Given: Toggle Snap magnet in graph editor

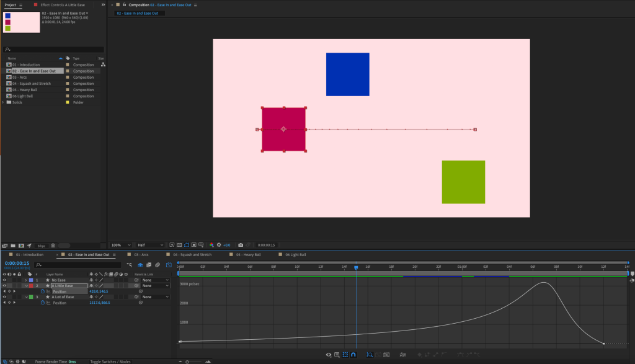Looking at the screenshot, I should pos(353,355).
